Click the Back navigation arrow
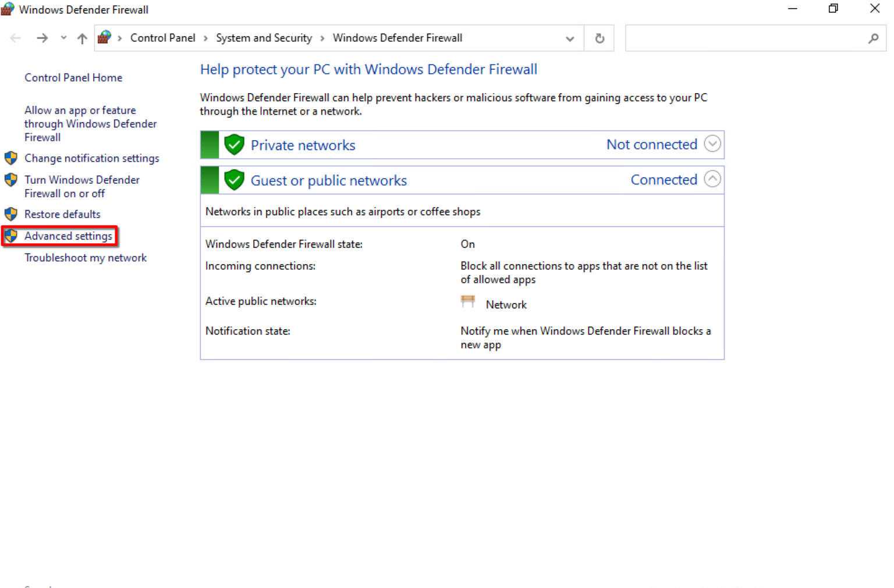 16,38
